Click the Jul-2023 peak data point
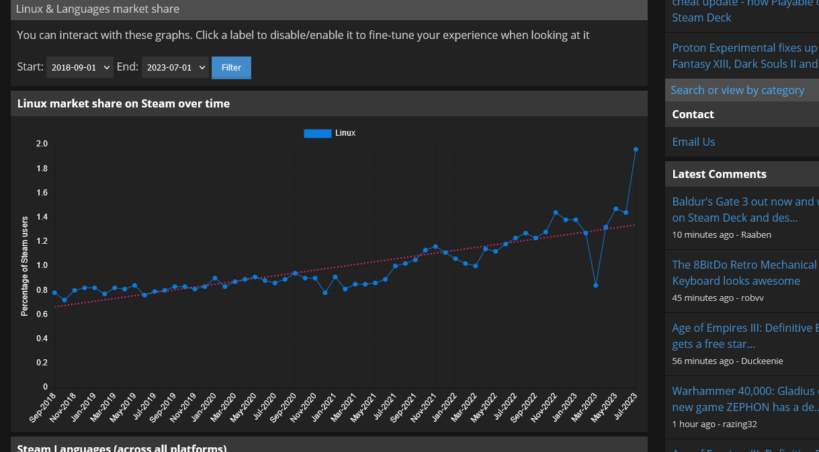 pyautogui.click(x=635, y=150)
